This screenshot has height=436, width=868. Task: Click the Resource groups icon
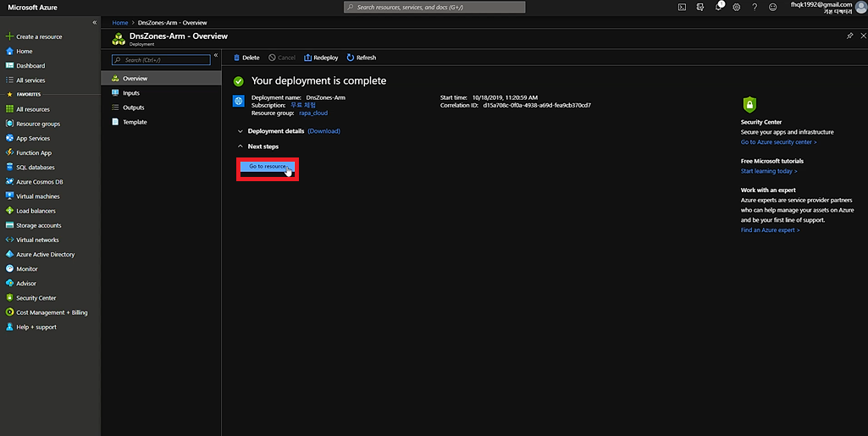(9, 124)
